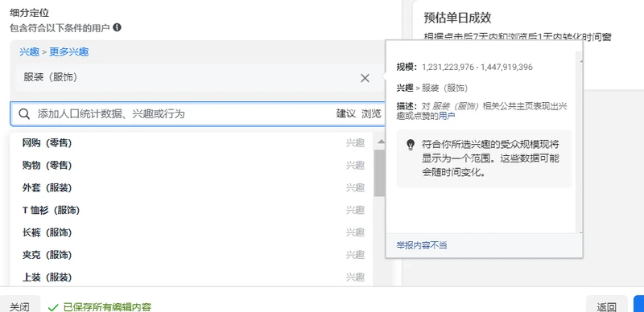The height and width of the screenshot is (312, 644).
Task: Choose T 恤衫（服饰） from suggestions
Action: pyautogui.click(x=192, y=210)
